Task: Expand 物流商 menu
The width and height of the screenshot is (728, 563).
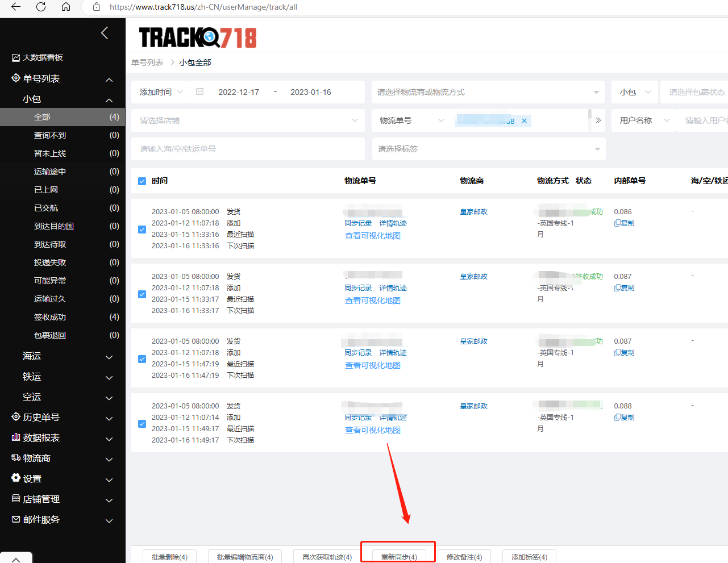Action: (x=63, y=458)
